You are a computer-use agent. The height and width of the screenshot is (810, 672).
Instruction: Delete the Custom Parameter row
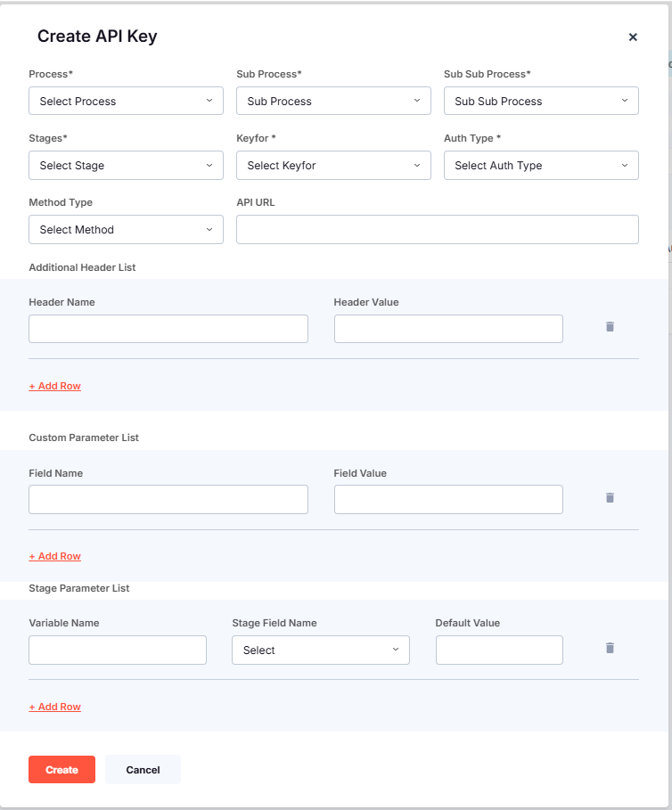[610, 498]
